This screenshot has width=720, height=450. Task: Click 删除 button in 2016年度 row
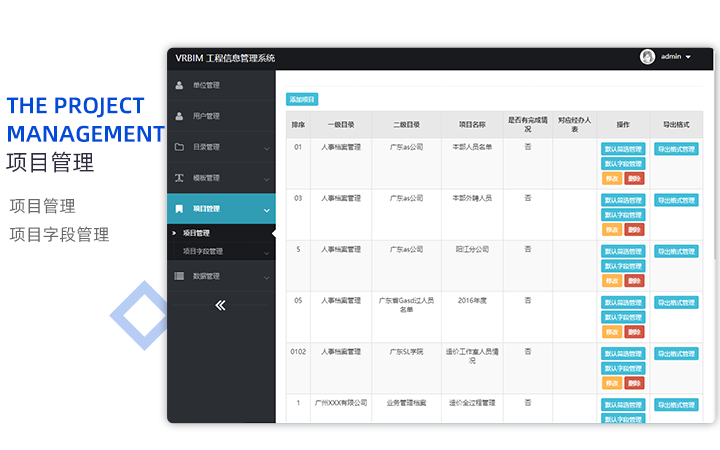point(634,332)
